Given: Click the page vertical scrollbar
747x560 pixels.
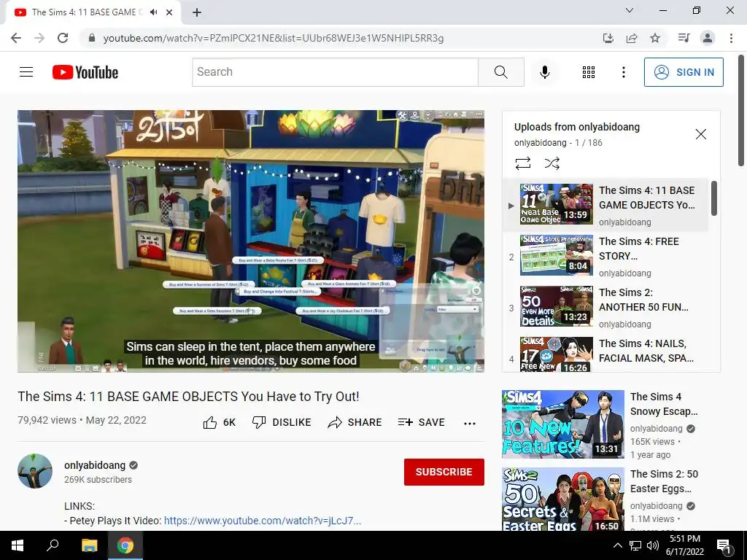Looking at the screenshot, I should [742, 109].
